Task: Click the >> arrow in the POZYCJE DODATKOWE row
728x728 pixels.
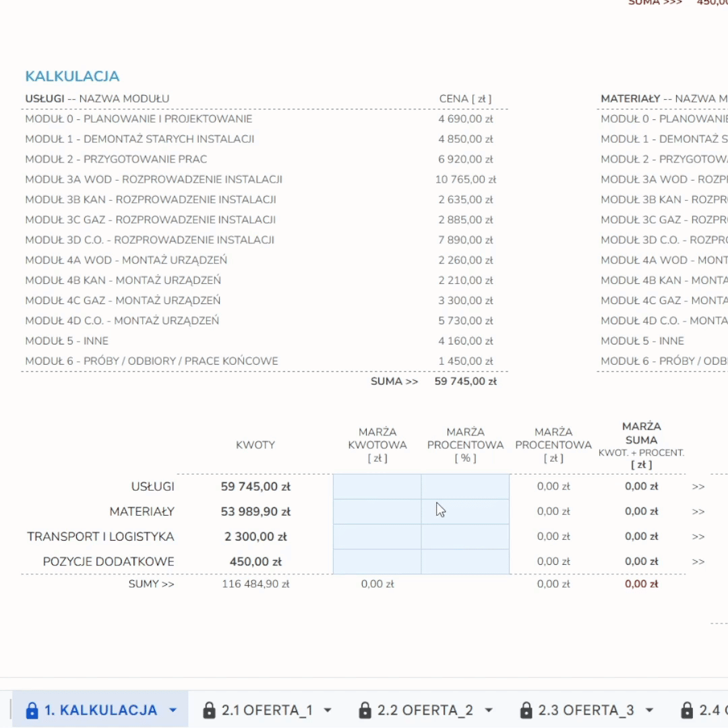Action: (698, 562)
